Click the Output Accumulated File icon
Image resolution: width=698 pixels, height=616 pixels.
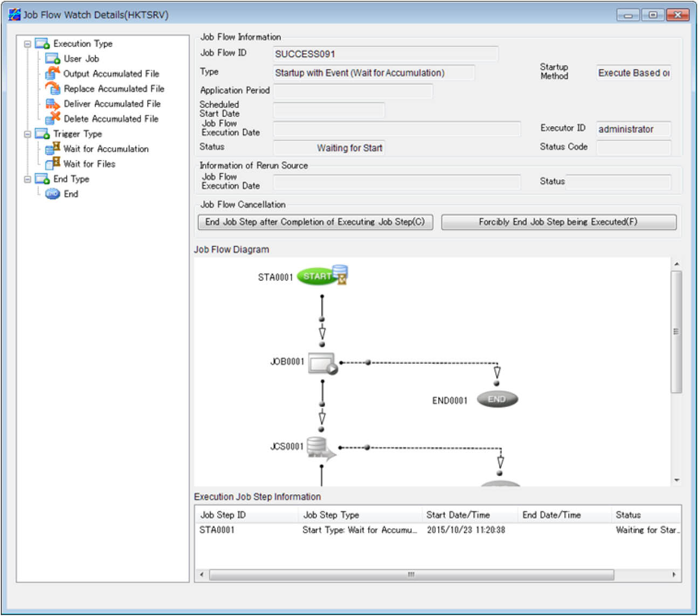[52, 73]
